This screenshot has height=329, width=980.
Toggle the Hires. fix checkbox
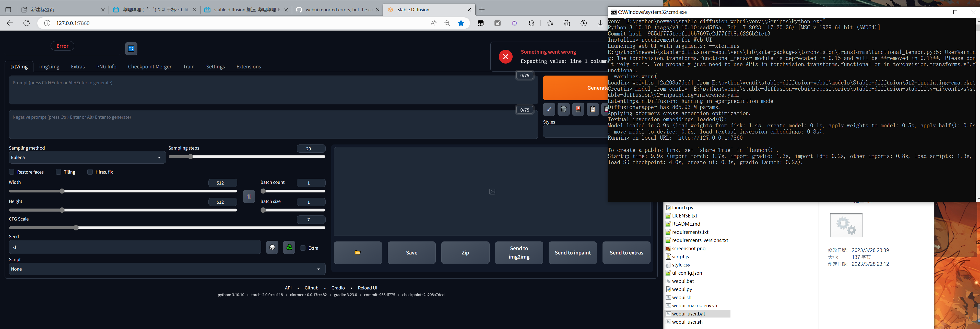pyautogui.click(x=90, y=172)
